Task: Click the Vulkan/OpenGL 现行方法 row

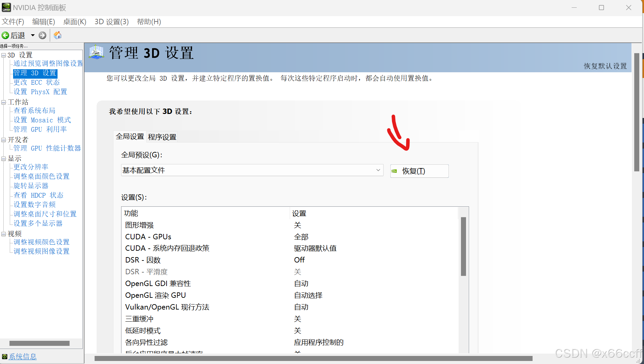Action: tap(290, 307)
